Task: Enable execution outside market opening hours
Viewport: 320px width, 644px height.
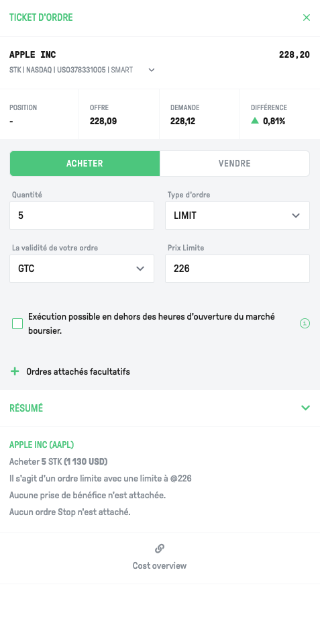Action: click(x=17, y=324)
